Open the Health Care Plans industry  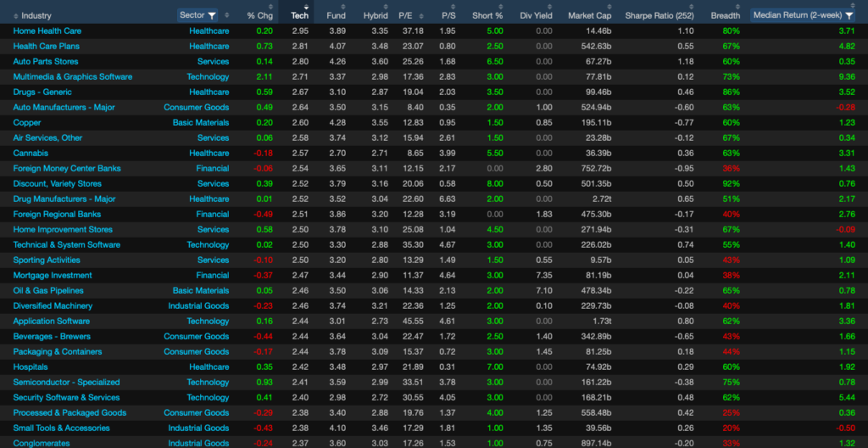click(46, 46)
